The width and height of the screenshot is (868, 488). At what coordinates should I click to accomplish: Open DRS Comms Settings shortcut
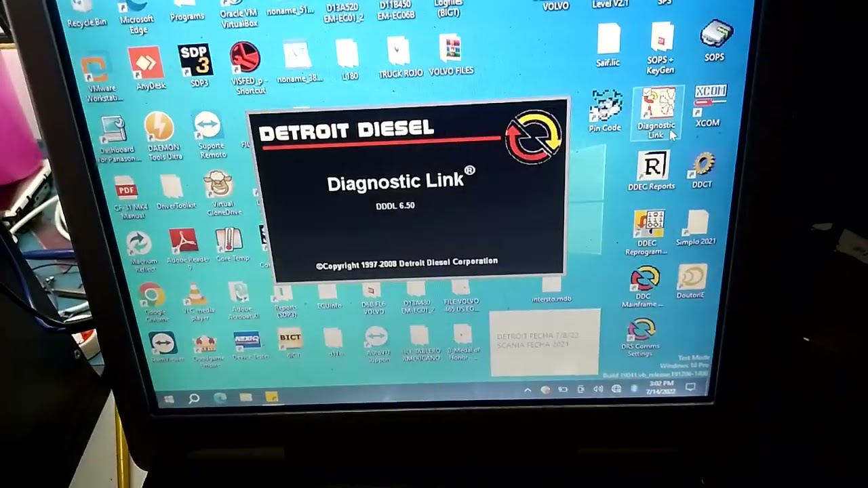coord(640,338)
